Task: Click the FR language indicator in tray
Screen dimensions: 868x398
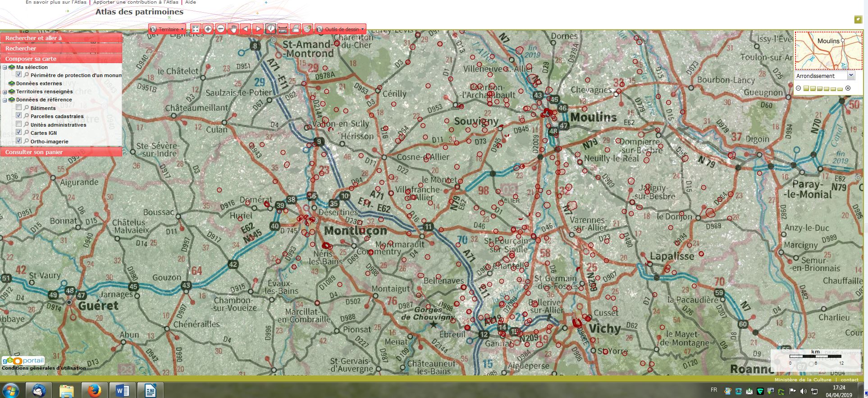Action: click(x=714, y=390)
